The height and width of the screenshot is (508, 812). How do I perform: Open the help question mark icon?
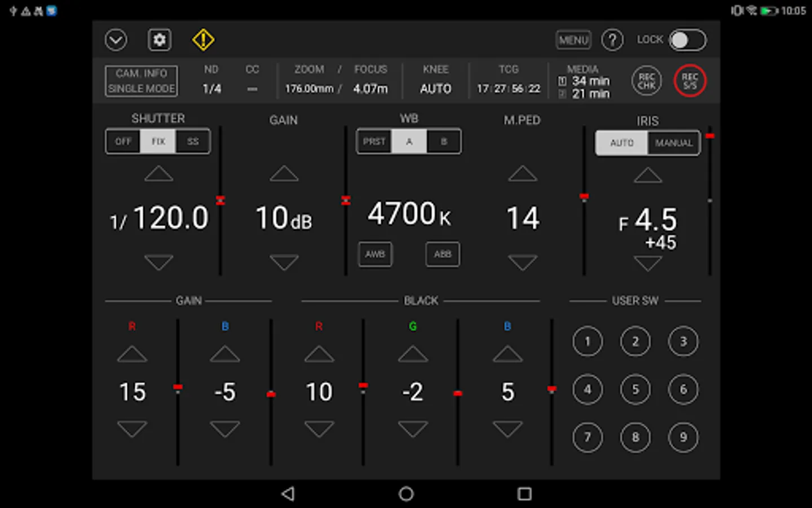612,40
